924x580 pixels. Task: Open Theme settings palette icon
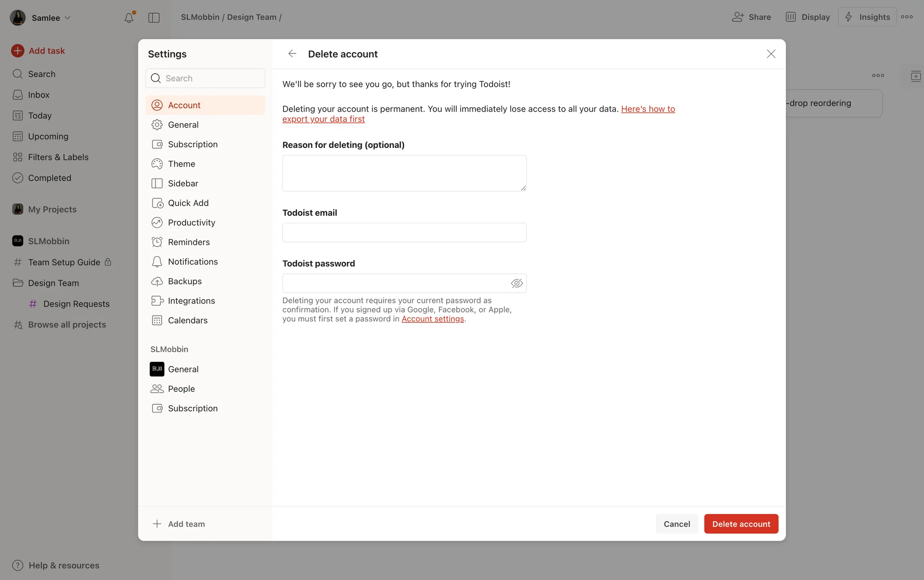click(x=157, y=164)
